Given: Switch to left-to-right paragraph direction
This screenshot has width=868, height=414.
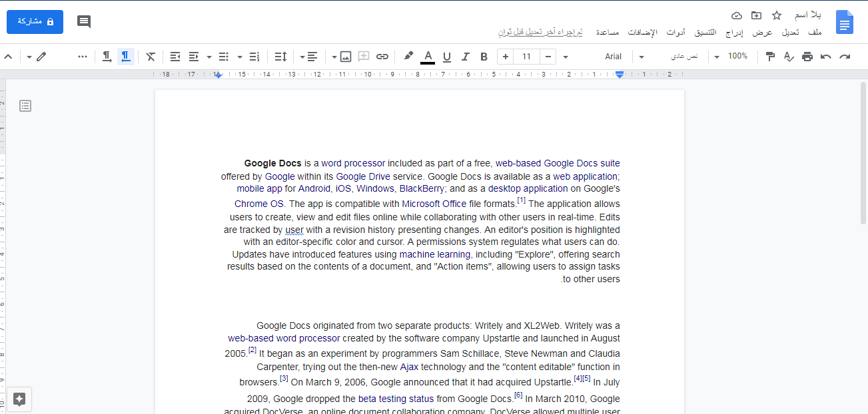Looking at the screenshot, I should point(107,57).
